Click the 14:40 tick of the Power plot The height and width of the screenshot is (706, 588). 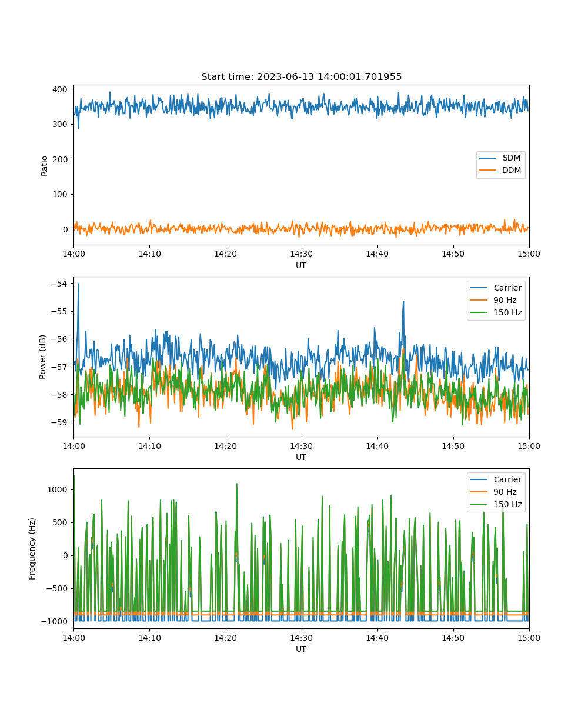click(x=377, y=446)
